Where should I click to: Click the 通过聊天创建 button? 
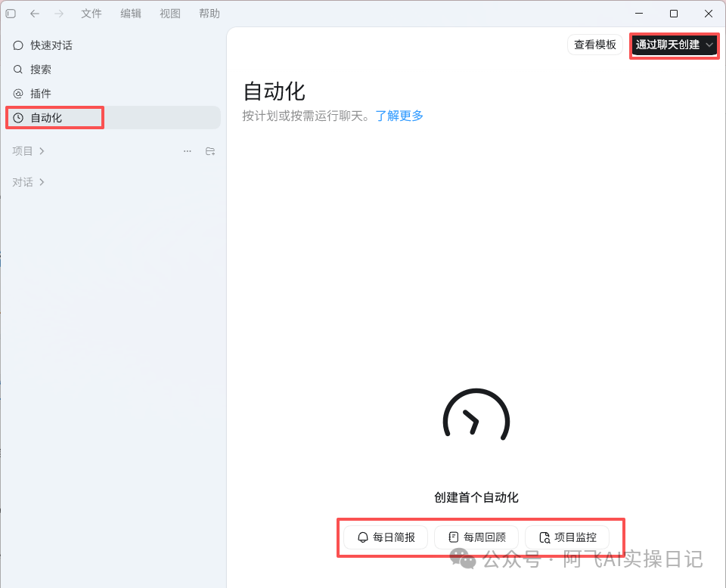tap(667, 45)
